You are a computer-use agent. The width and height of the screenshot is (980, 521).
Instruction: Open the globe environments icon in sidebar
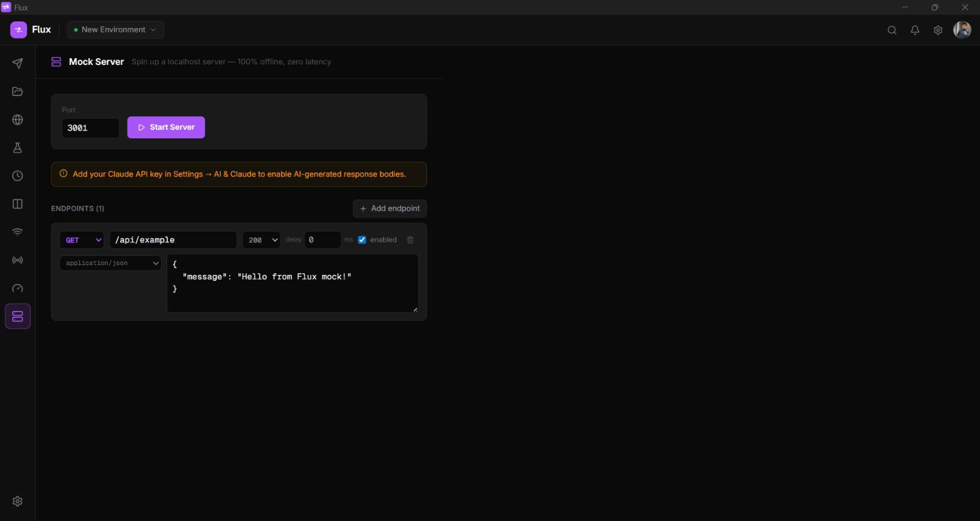pos(18,120)
